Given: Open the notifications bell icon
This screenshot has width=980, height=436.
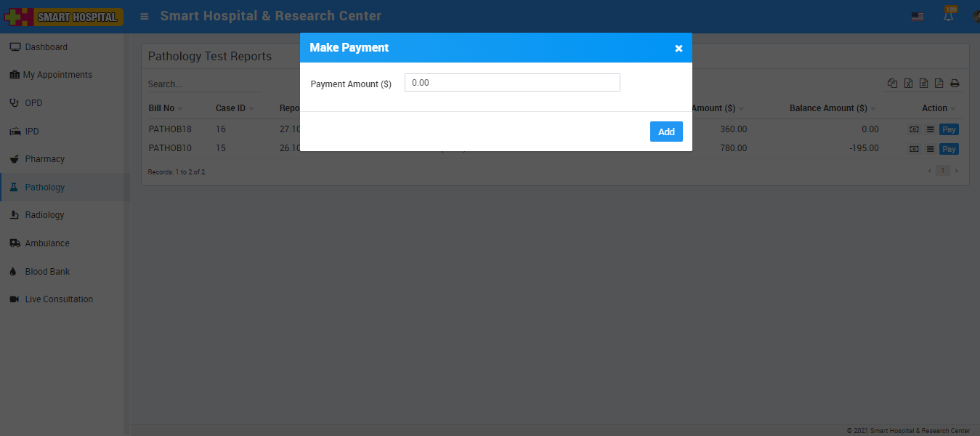Looking at the screenshot, I should pyautogui.click(x=949, y=15).
